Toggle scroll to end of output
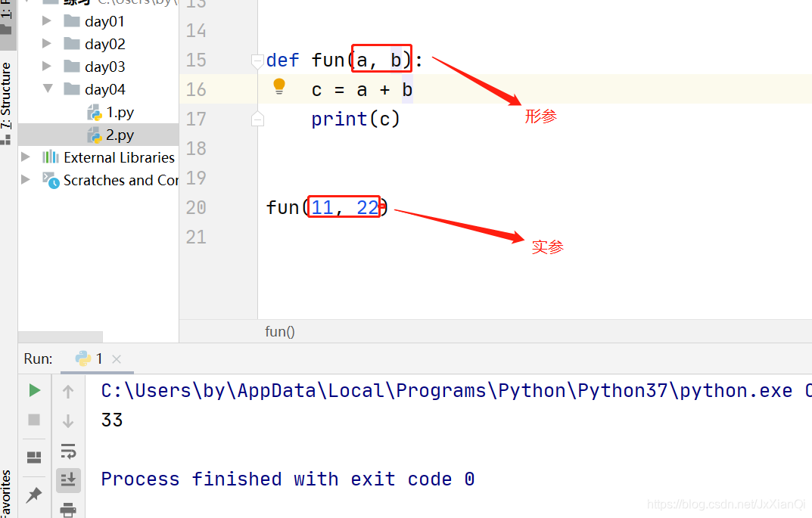This screenshot has width=812, height=518. pos(68,480)
